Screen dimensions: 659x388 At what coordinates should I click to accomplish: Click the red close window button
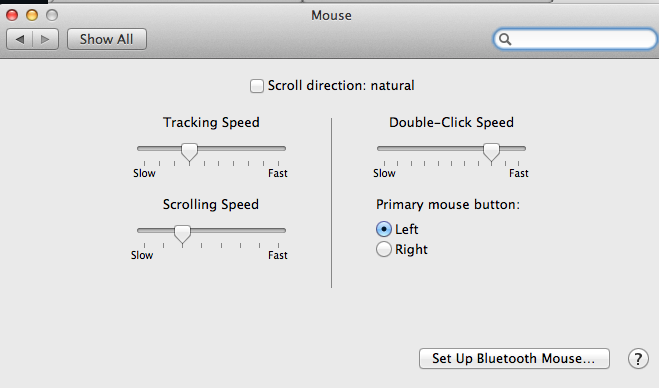tap(12, 16)
